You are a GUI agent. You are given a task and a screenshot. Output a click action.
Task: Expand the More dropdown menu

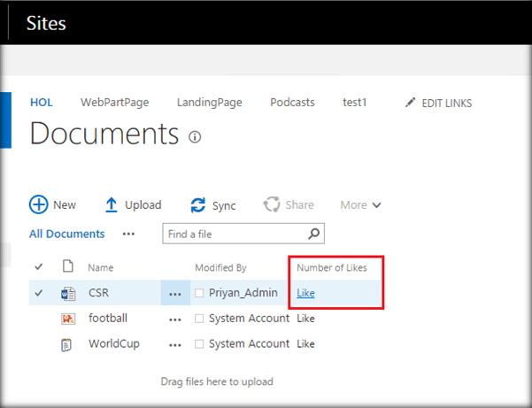pyautogui.click(x=361, y=204)
